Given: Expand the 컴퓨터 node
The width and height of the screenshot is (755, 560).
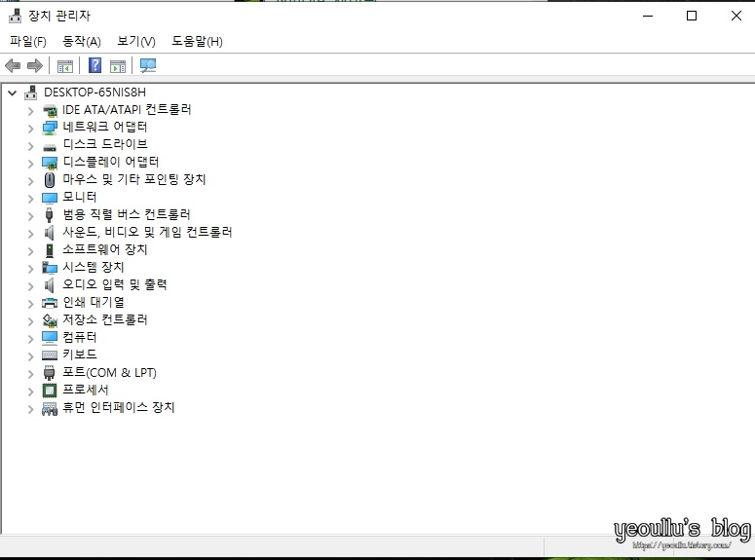Looking at the screenshot, I should 31,339.
